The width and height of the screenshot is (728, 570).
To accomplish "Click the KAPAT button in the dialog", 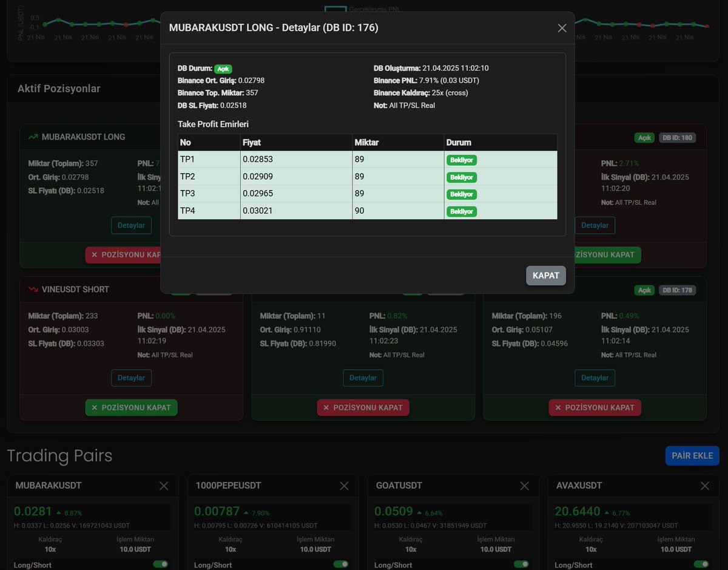I will pos(546,276).
